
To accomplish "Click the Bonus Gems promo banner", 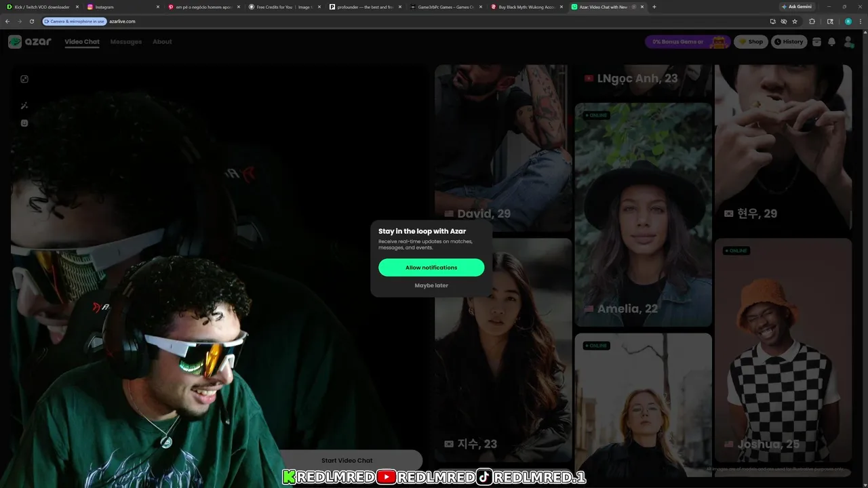I will coord(687,41).
